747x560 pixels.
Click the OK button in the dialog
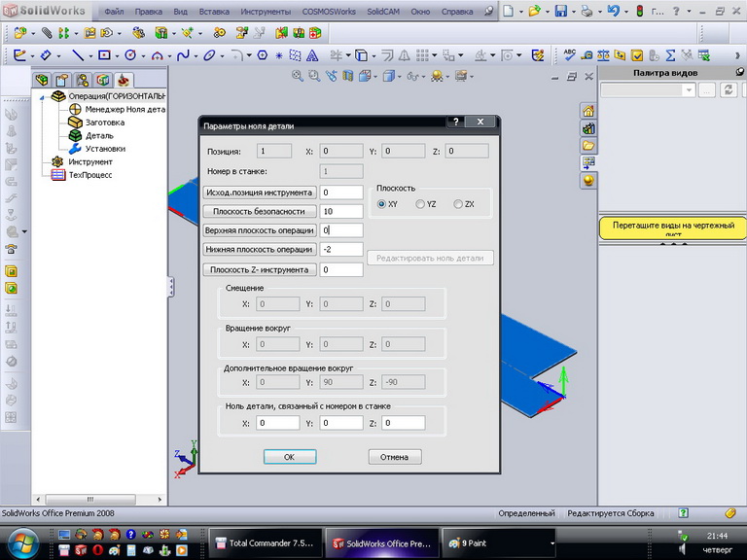click(289, 456)
